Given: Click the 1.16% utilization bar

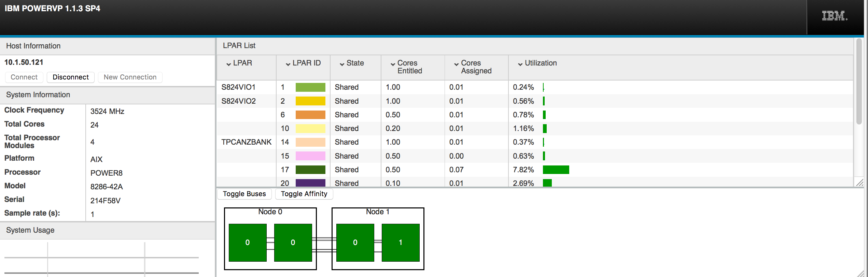Looking at the screenshot, I should [545, 128].
